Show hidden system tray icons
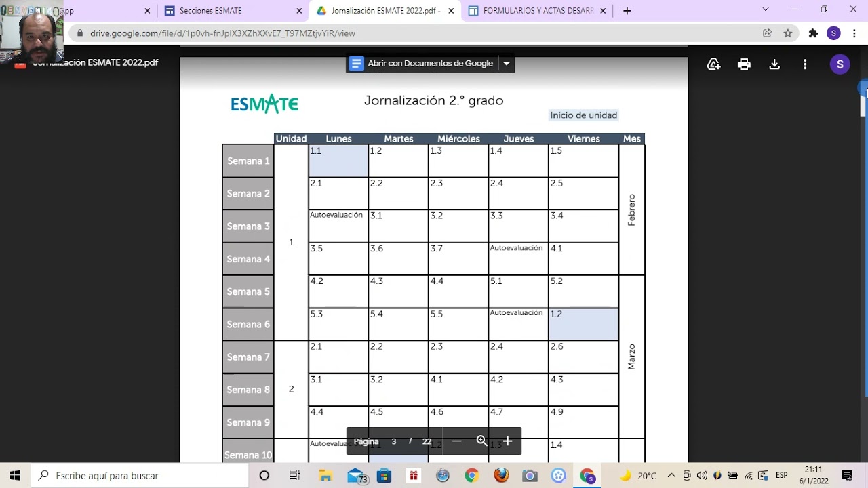868x488 pixels. (x=671, y=476)
